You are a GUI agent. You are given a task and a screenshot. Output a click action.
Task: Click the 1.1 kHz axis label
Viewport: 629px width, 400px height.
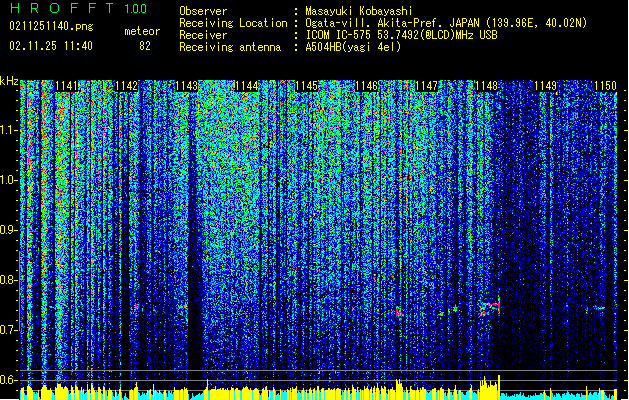(9, 130)
